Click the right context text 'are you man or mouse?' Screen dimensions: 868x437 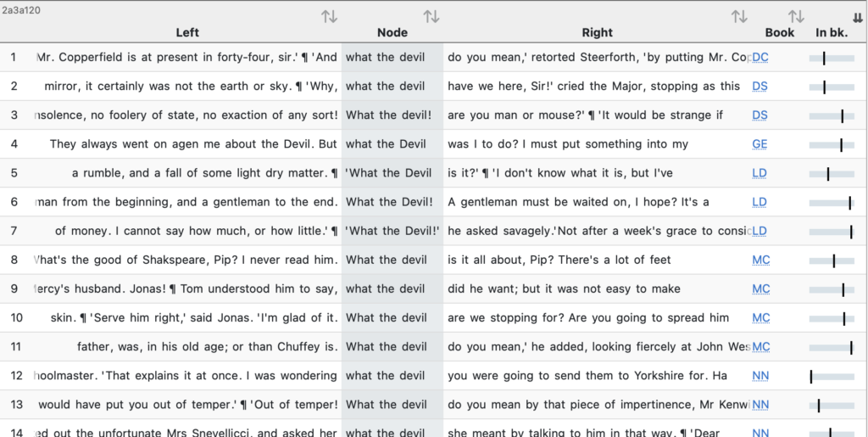click(x=517, y=115)
